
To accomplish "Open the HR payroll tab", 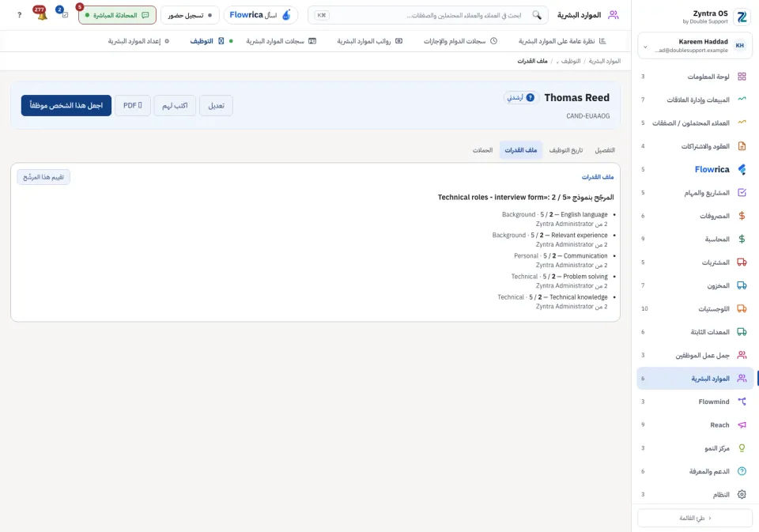I will (370, 41).
